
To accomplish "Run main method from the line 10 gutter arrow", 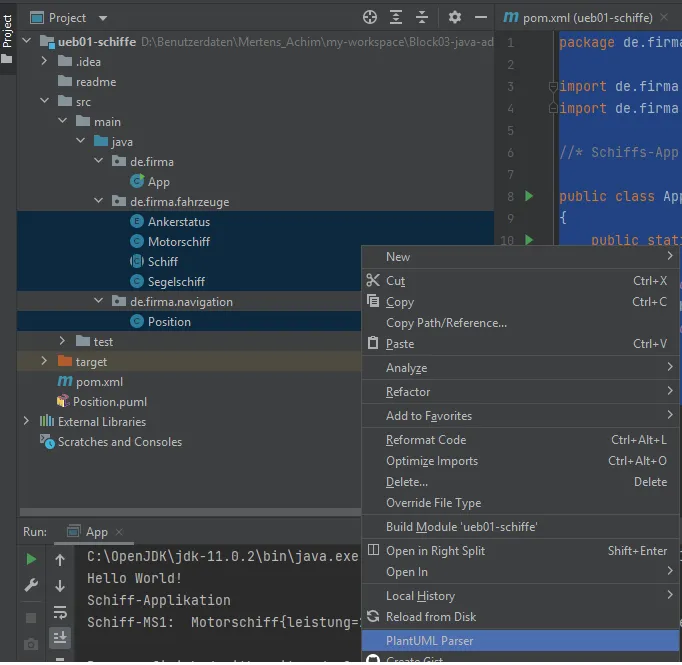I will click(529, 240).
